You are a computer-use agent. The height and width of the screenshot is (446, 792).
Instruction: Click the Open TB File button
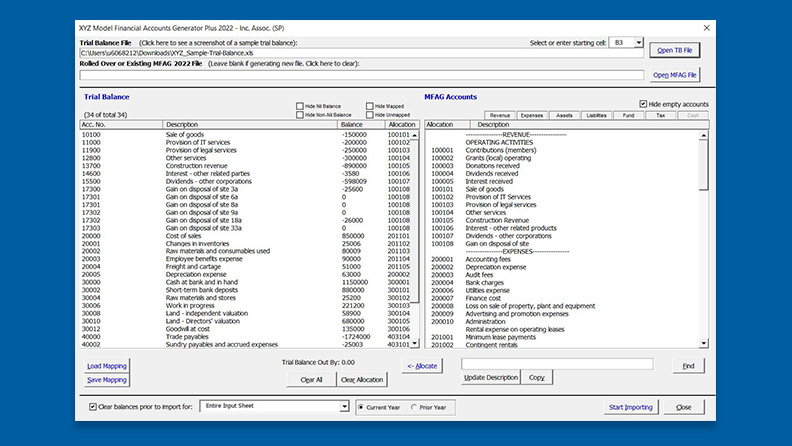tap(675, 49)
